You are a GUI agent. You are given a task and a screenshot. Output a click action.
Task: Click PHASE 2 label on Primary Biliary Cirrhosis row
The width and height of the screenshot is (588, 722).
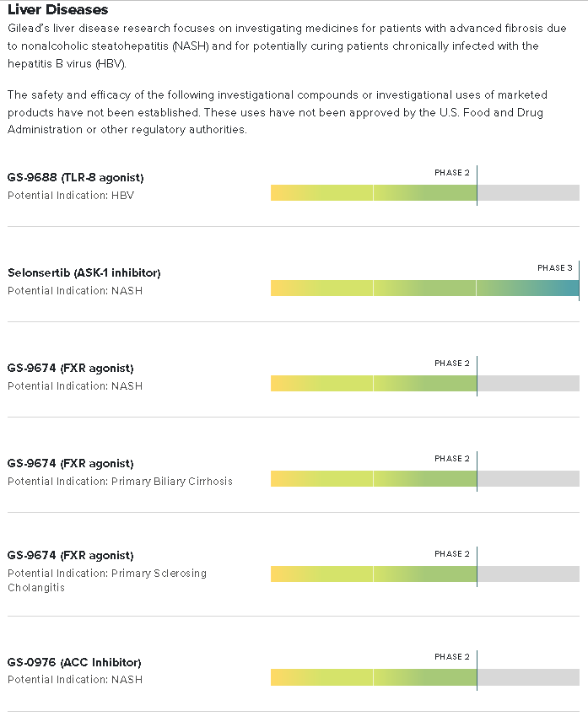(451, 459)
